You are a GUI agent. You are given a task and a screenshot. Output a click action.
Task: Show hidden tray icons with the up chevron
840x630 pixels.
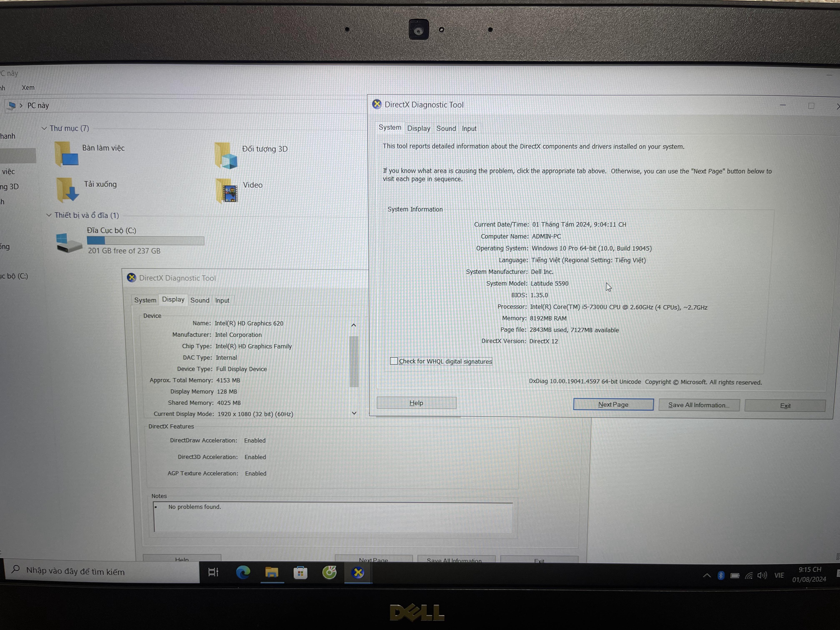point(707,575)
